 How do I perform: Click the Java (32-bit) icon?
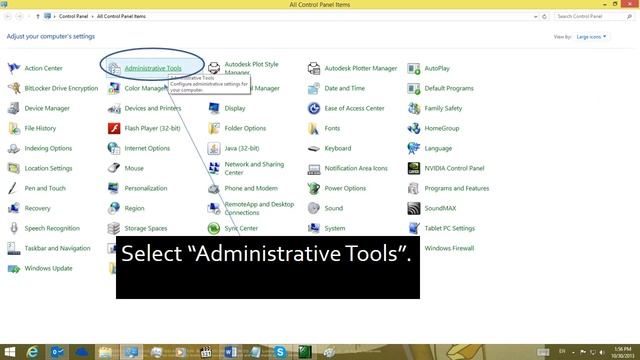[x=214, y=148]
